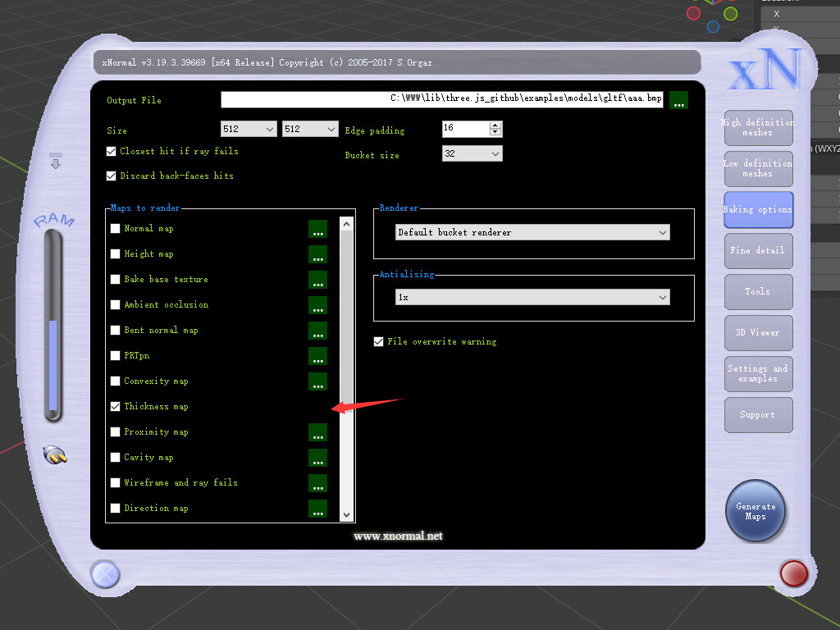
Task: Enable the Ambient occlusion checkbox
Action: coord(115,305)
